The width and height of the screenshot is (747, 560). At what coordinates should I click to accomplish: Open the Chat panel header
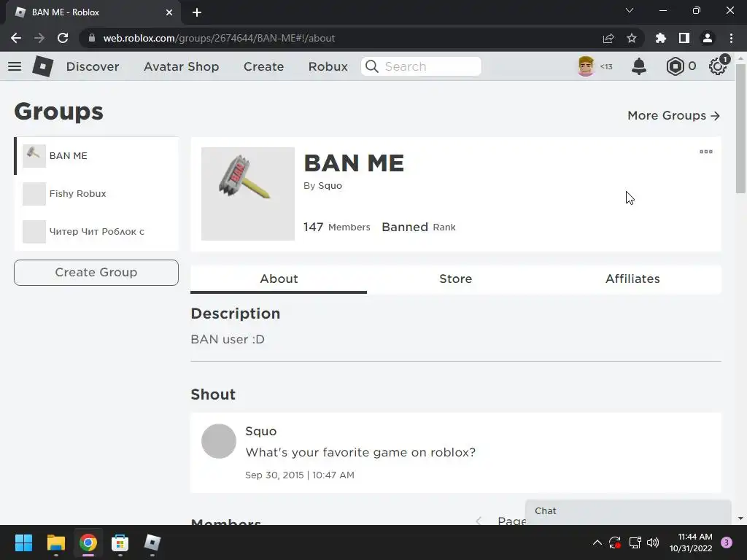click(x=628, y=511)
